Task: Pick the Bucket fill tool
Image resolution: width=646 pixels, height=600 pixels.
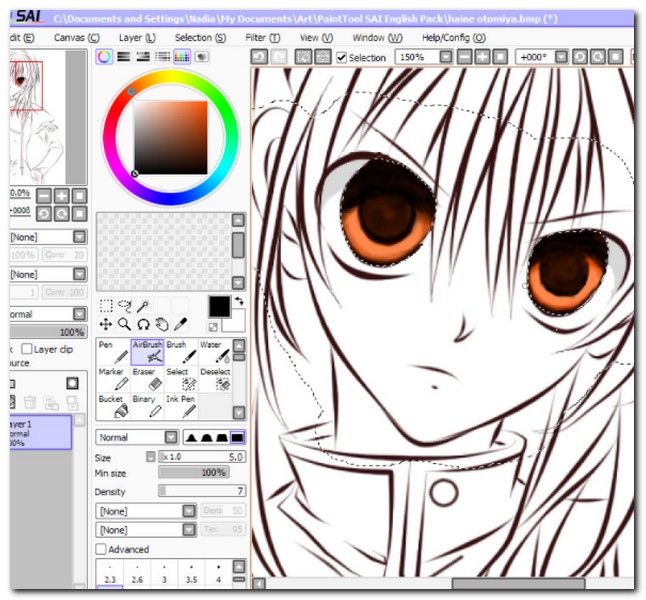Action: pyautogui.click(x=113, y=406)
